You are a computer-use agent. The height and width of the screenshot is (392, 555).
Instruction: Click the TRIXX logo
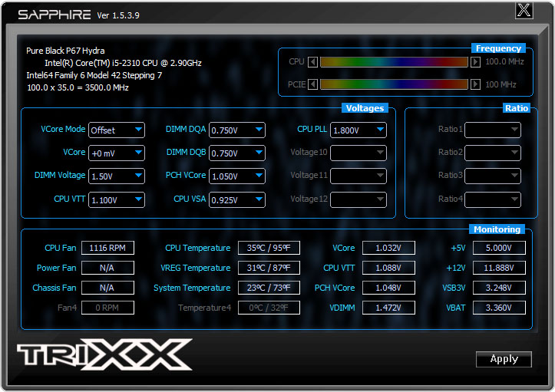104,354
